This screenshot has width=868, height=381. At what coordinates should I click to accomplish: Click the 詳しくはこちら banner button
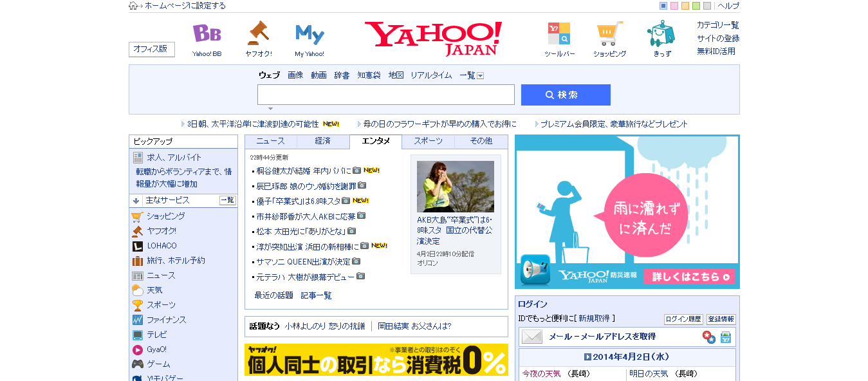click(x=689, y=277)
